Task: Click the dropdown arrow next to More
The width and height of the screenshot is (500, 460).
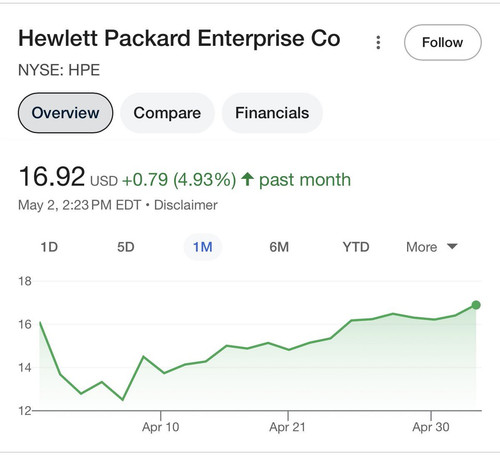Action: pos(452,247)
